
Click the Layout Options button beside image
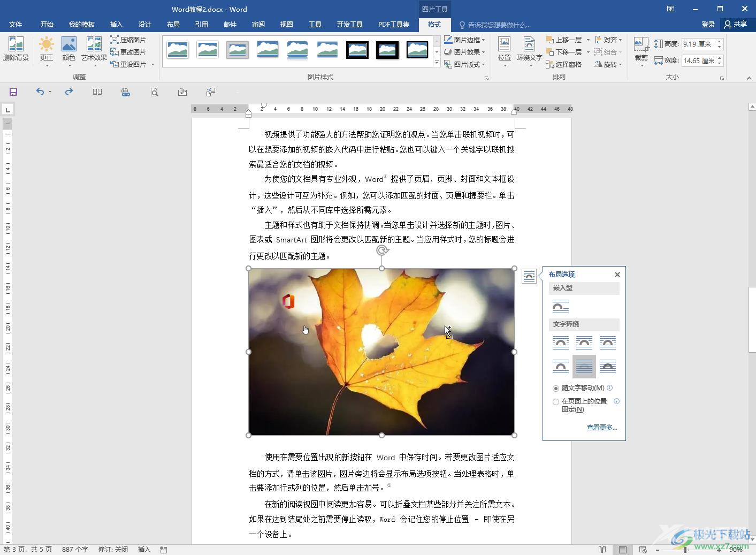click(529, 276)
